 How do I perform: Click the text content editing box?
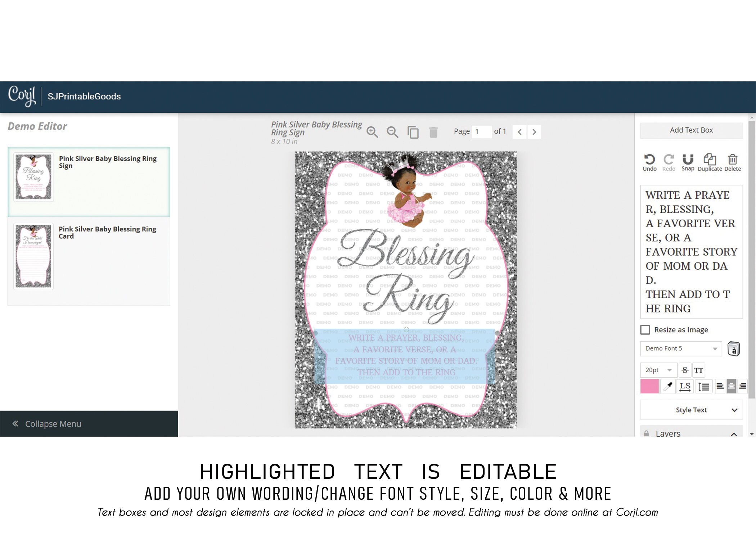[x=691, y=252]
